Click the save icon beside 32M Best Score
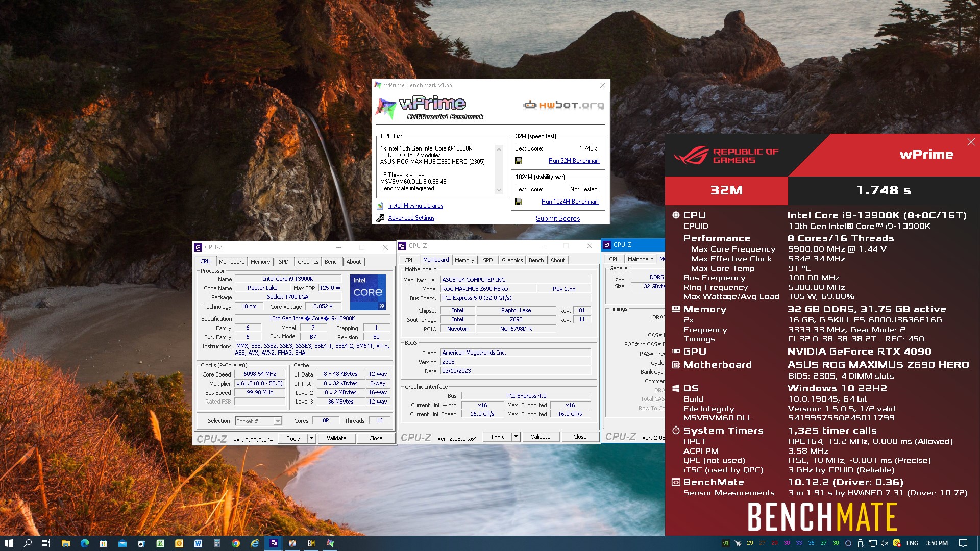The width and height of the screenshot is (980, 551). click(x=519, y=161)
